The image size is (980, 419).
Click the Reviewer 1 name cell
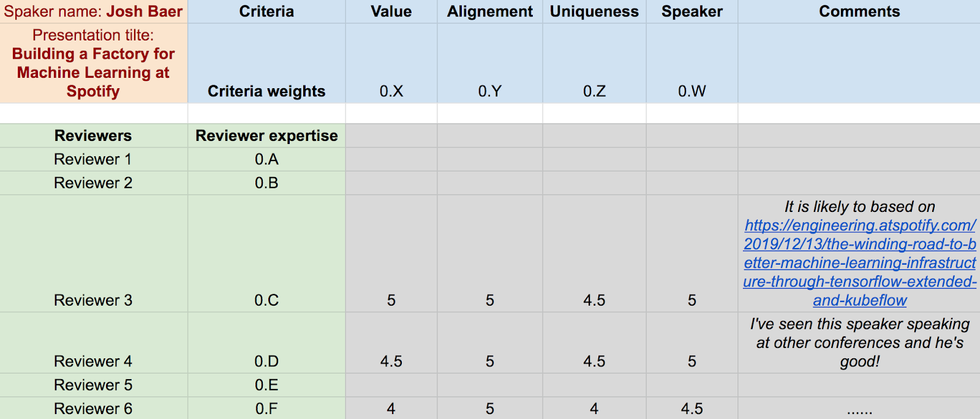93,159
